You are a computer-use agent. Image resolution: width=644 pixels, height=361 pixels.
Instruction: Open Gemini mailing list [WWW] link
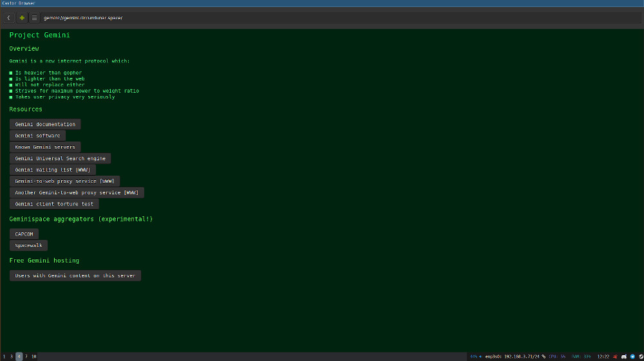click(x=53, y=170)
